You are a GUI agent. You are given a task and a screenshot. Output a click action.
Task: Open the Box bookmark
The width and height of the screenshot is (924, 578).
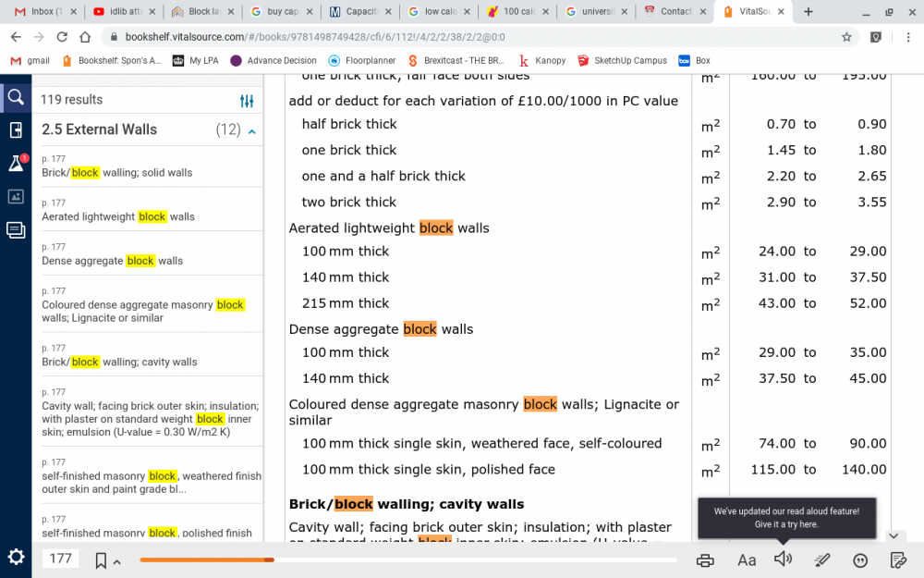[x=694, y=60]
